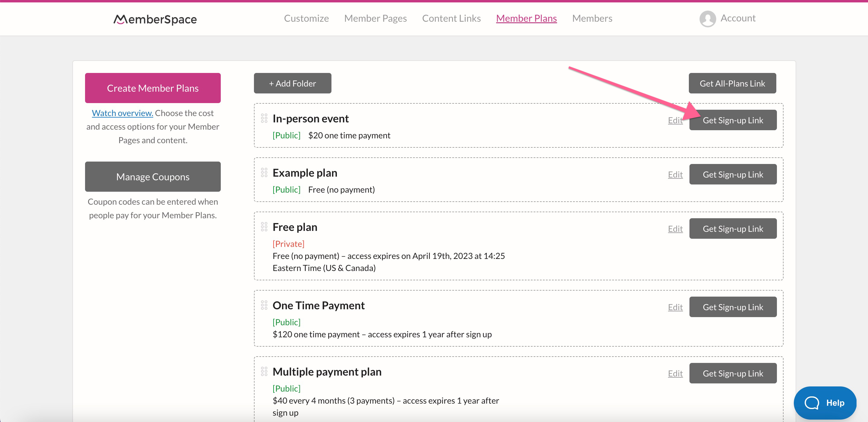Get Sign-up Link for In-person event
Screen dimensions: 868x422
[x=733, y=120]
